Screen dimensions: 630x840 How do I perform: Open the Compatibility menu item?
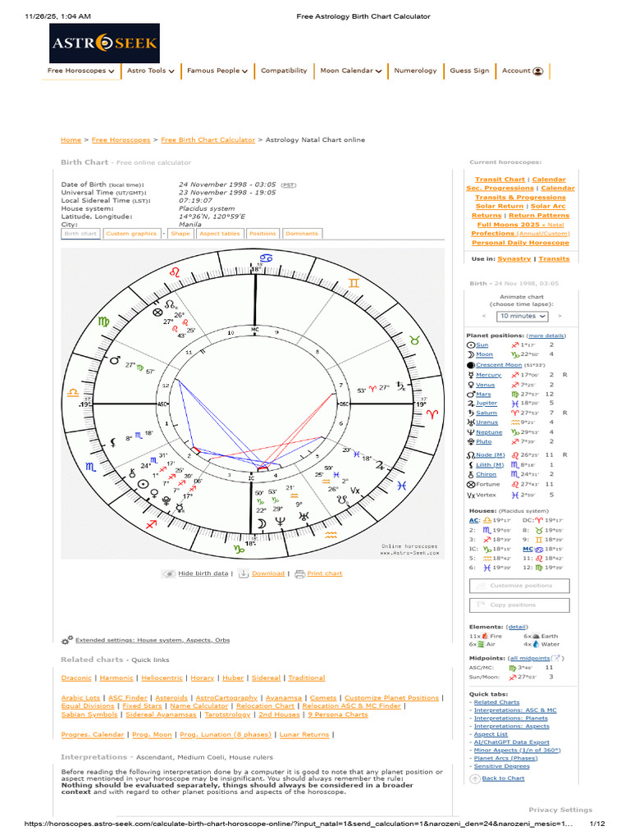[x=284, y=71]
